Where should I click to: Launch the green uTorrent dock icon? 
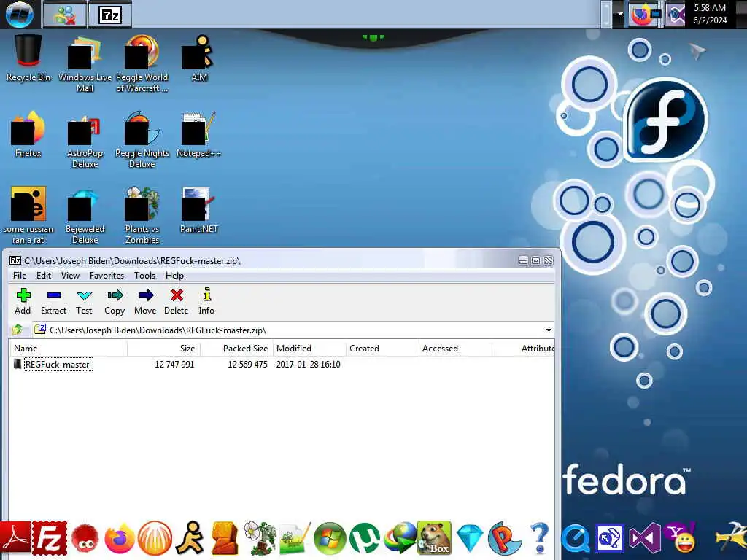(365, 539)
